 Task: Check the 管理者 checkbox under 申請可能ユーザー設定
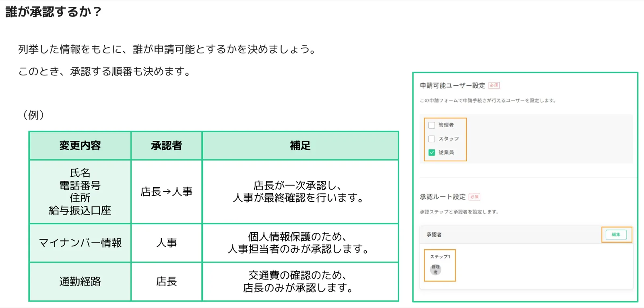432,125
